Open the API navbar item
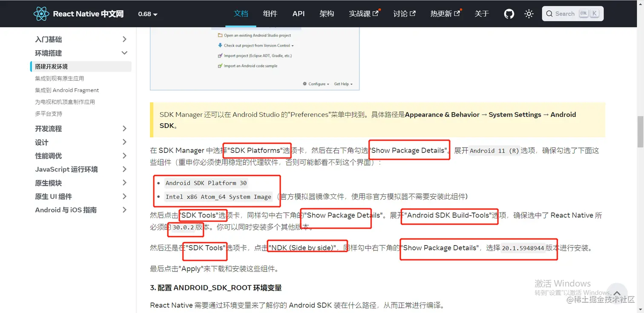This screenshot has height=313, width=644. pyautogui.click(x=299, y=14)
